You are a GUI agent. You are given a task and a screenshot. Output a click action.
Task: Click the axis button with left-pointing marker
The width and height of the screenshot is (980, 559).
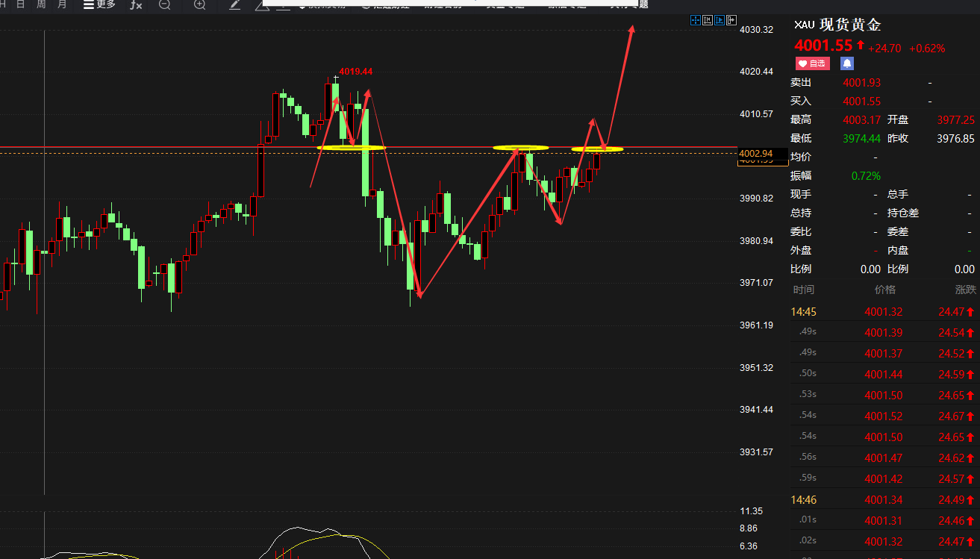point(708,20)
